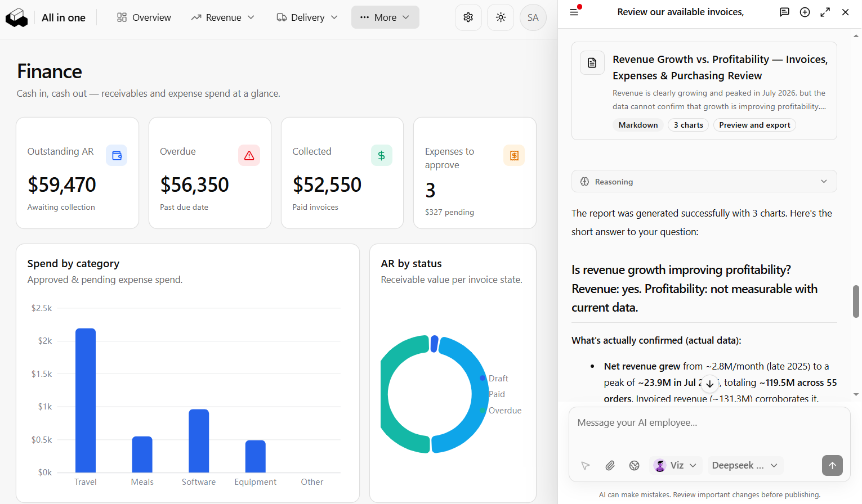Expand the chat panel to fullscreen
The image size is (862, 504).
[825, 12]
